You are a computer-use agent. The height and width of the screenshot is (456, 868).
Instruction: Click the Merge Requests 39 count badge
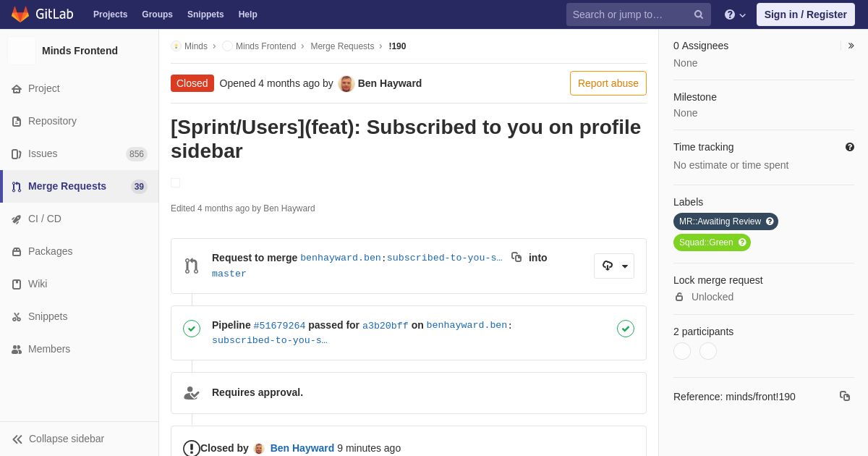[139, 187]
